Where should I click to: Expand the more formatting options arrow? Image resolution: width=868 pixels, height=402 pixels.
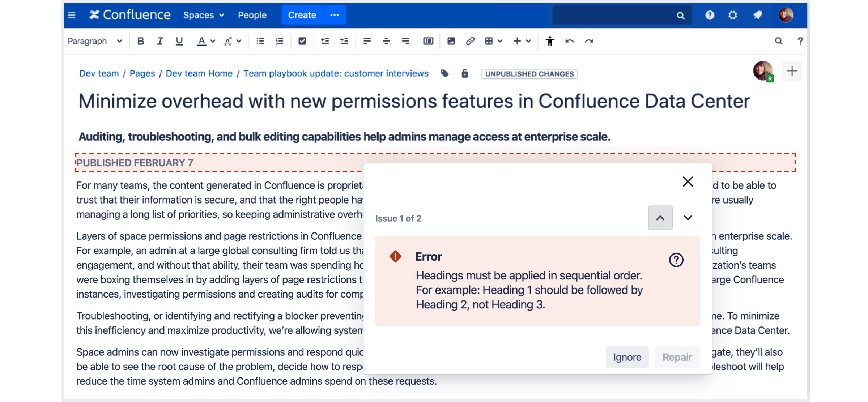239,41
